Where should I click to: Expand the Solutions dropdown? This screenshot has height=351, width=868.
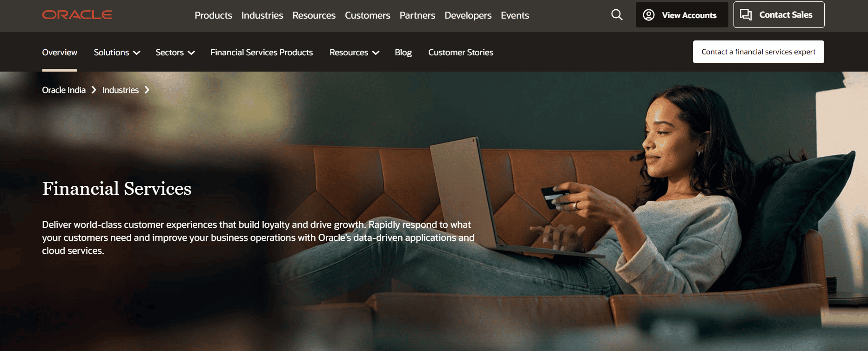coord(117,53)
